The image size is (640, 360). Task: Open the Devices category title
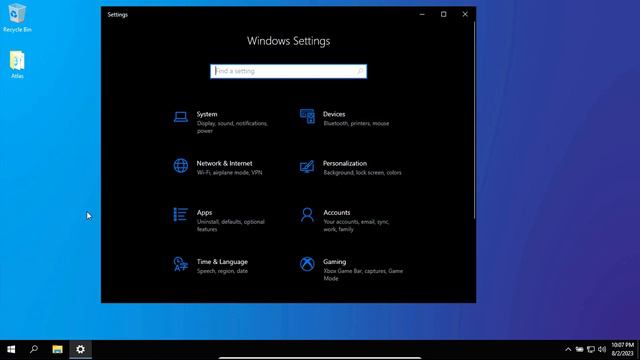(x=334, y=114)
